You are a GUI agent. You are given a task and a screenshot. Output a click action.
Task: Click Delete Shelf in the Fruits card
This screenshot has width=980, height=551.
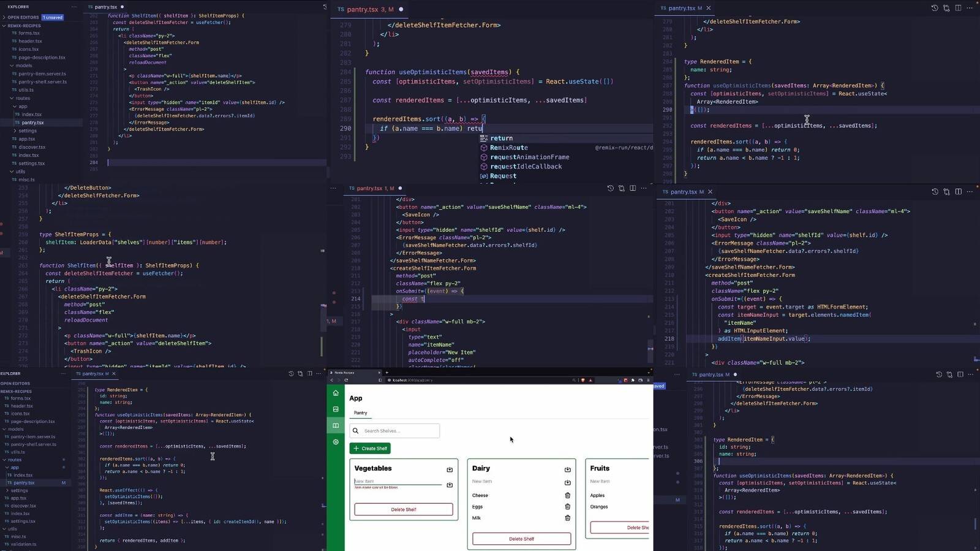620,527
